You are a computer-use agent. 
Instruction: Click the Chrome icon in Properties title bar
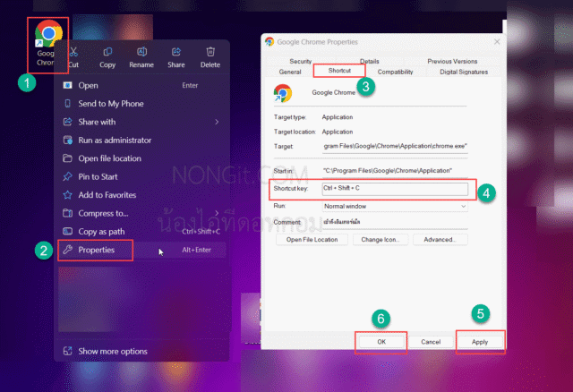tap(269, 42)
